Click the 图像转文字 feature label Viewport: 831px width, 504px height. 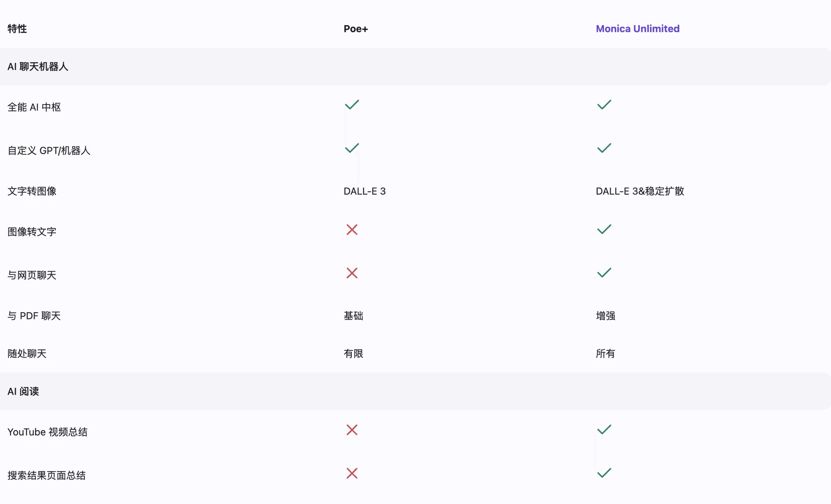(32, 232)
